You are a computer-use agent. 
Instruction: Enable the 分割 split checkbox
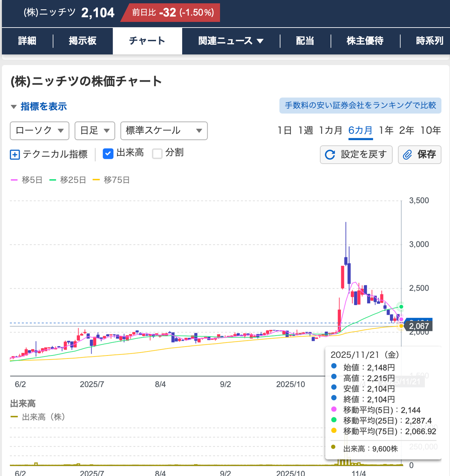(x=157, y=153)
